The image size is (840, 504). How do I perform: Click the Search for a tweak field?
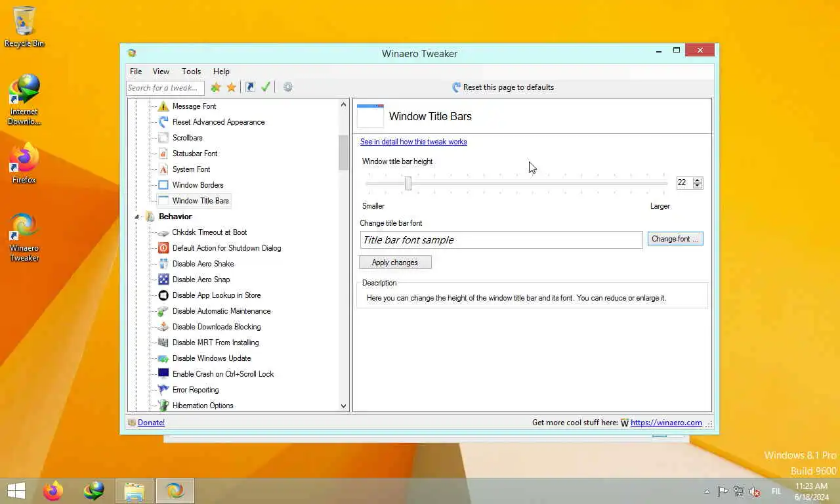tap(165, 88)
